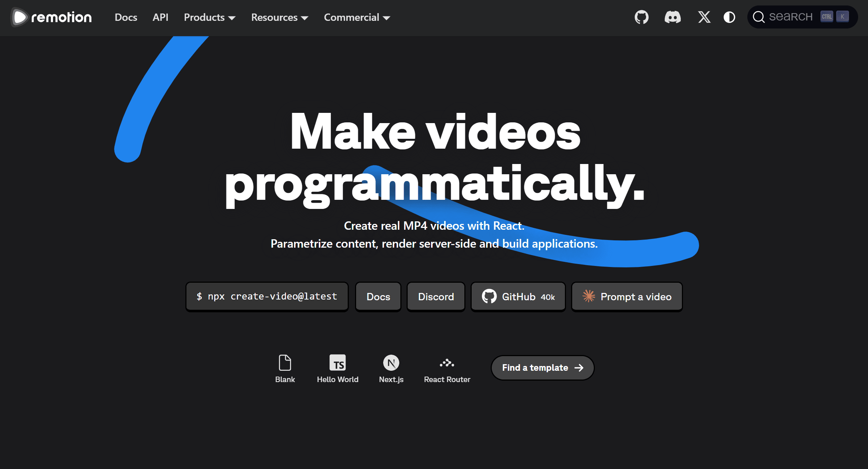Click the Discord button below headline
The width and height of the screenshot is (868, 469).
click(x=436, y=297)
